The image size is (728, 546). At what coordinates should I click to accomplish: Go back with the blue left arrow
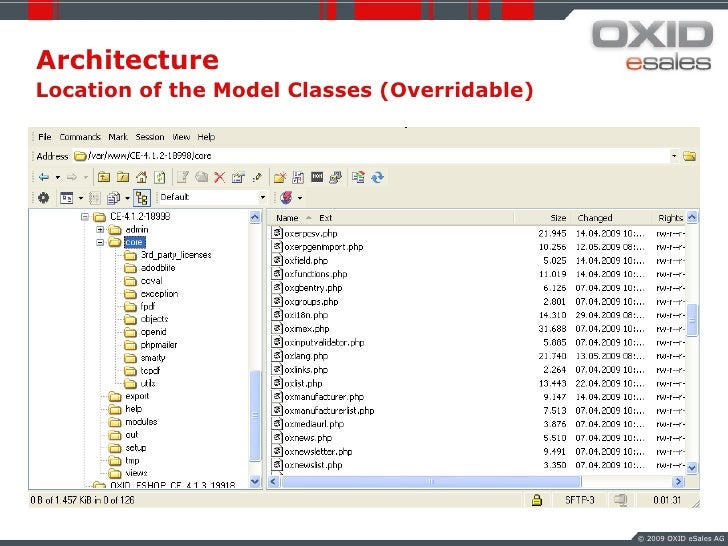click(44, 177)
